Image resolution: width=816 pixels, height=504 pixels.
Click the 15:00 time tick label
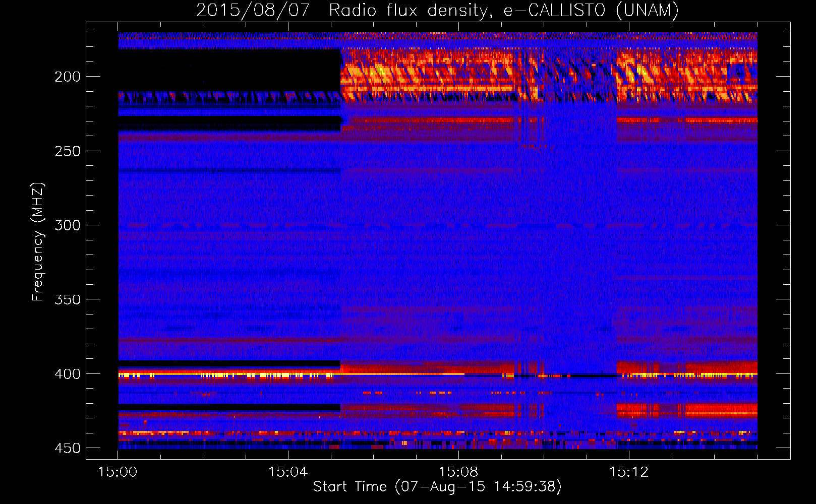[x=118, y=472]
